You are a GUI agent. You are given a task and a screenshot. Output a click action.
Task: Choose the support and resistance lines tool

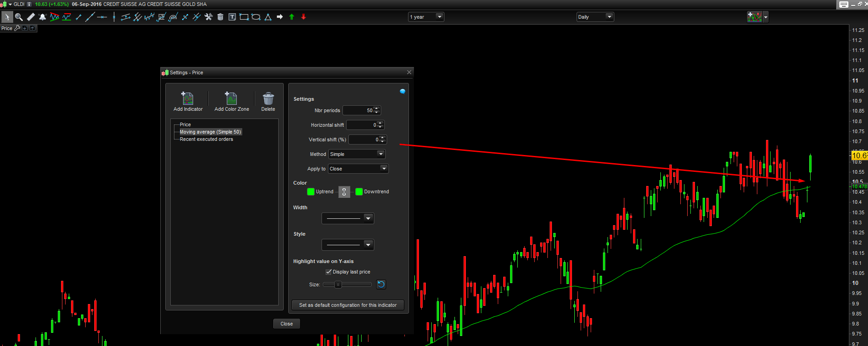pos(66,17)
